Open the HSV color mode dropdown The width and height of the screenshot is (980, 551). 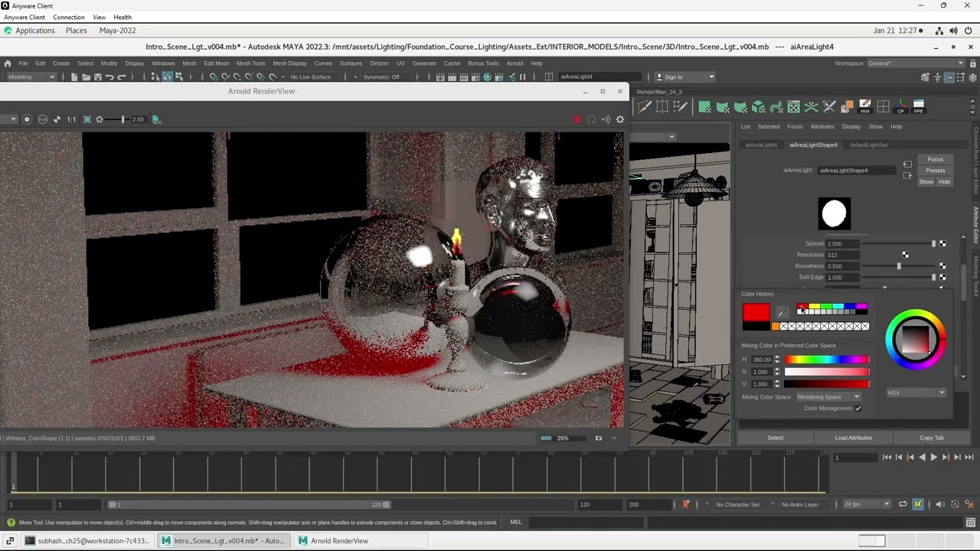pyautogui.click(x=916, y=393)
